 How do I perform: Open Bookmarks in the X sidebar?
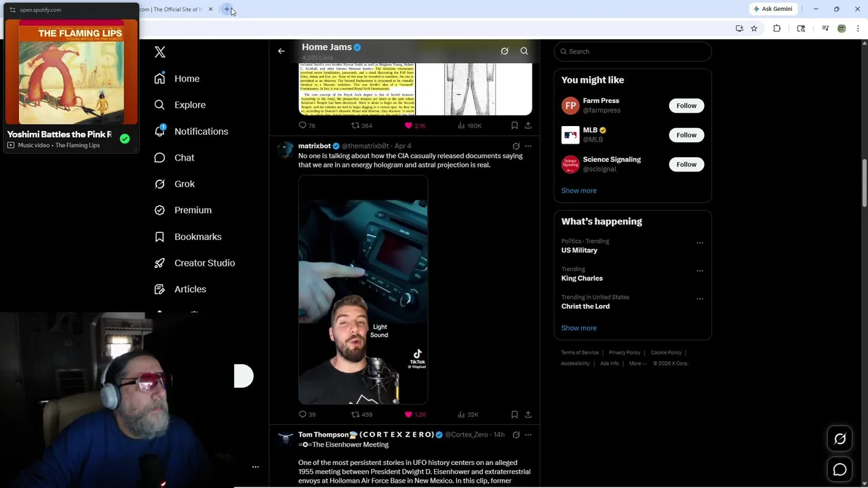coord(188,237)
